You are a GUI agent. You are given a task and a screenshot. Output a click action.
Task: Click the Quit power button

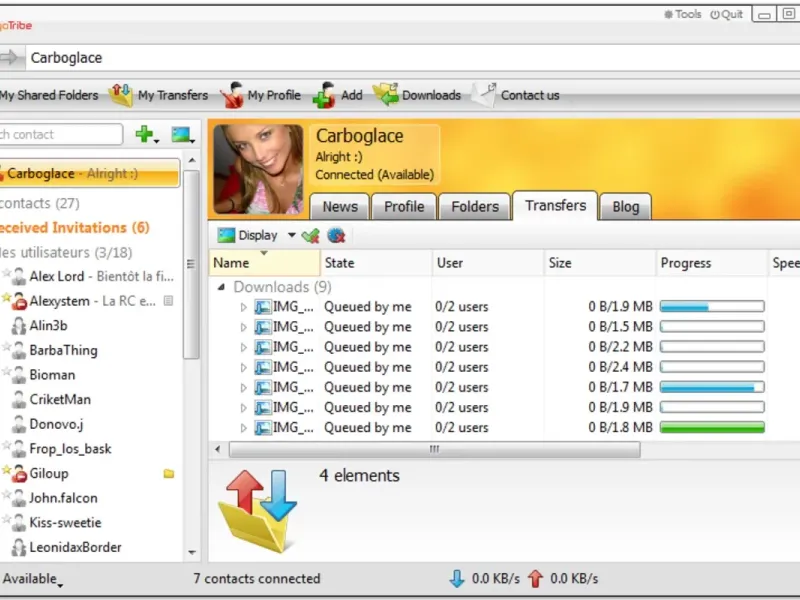727,14
